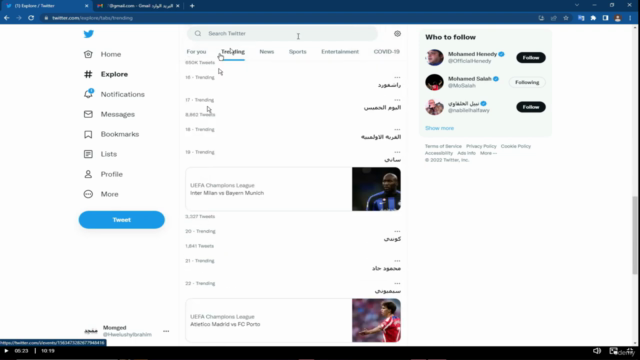Open the Accessibility footer link
This screenshot has height=360, width=640.
coord(439,153)
